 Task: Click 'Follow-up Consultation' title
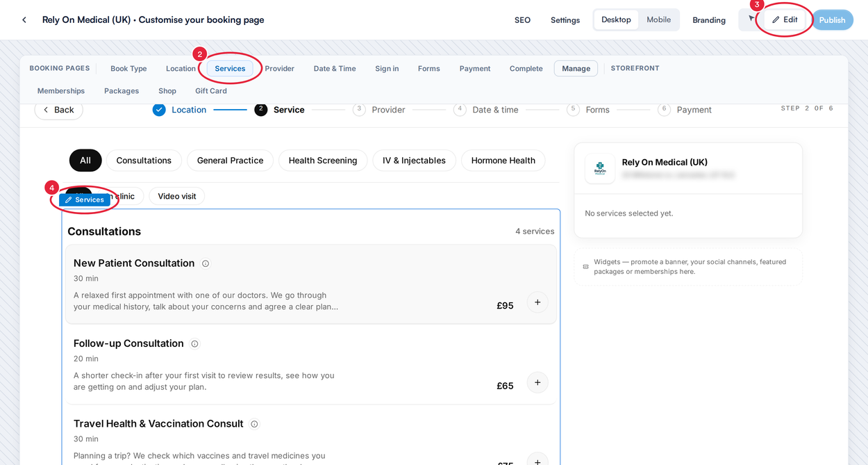point(128,343)
